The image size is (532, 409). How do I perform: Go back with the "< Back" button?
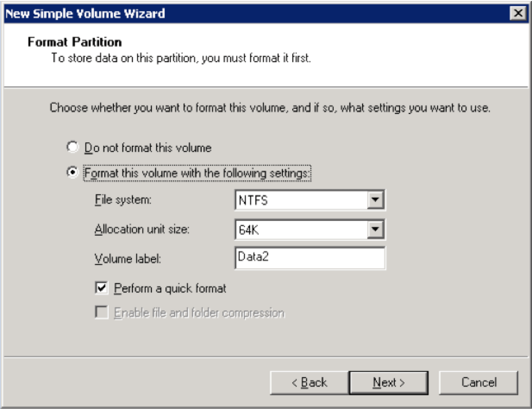[x=309, y=382]
